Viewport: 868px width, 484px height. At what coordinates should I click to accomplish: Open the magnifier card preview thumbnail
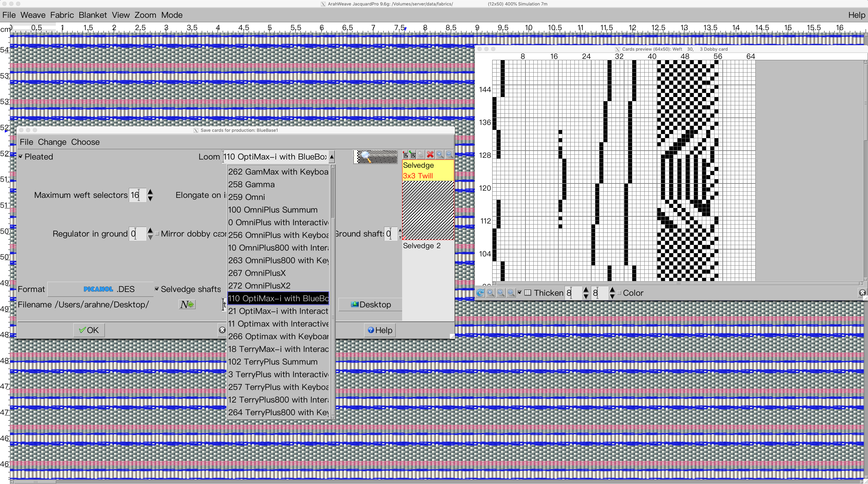tap(376, 157)
